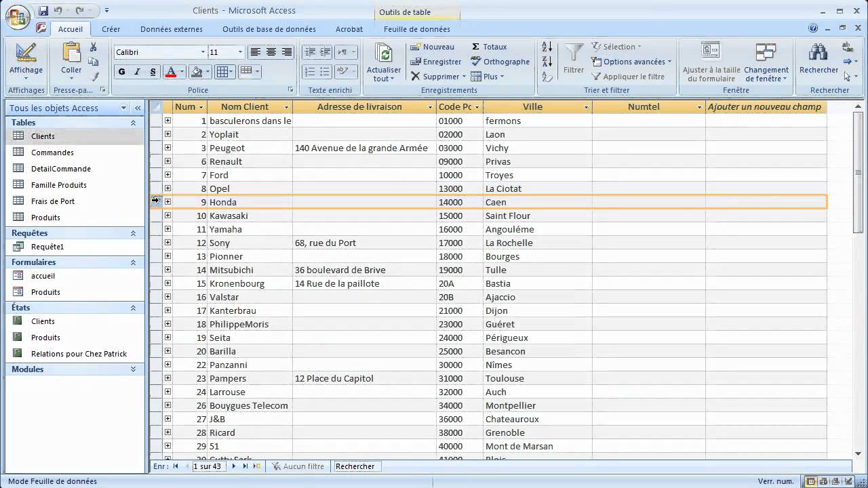Go to the next record with the navigation arrow
The height and width of the screenshot is (488, 868).
[234, 466]
